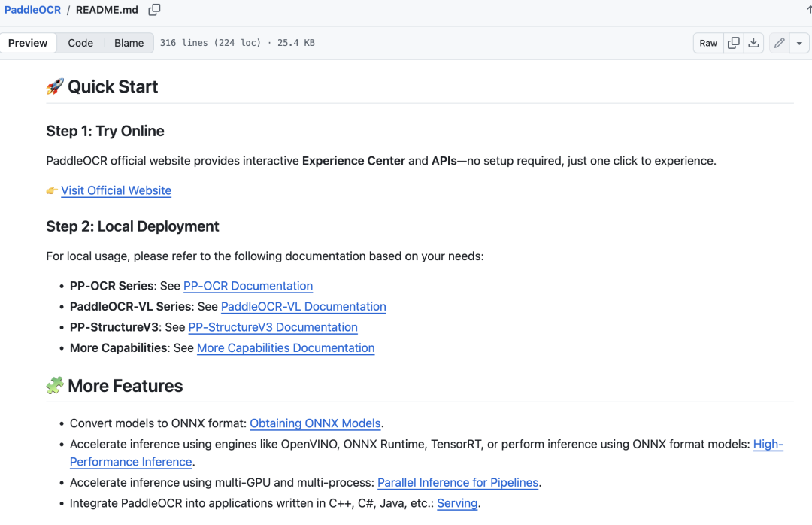The height and width of the screenshot is (525, 812).
Task: Open More Capabilities Documentation link
Action: [x=286, y=347]
